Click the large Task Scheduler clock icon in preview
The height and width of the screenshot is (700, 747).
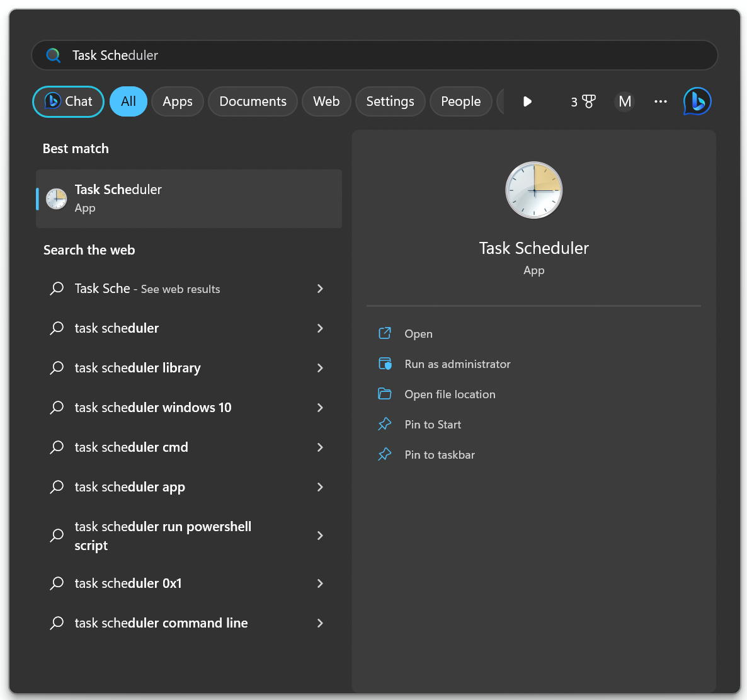[533, 190]
